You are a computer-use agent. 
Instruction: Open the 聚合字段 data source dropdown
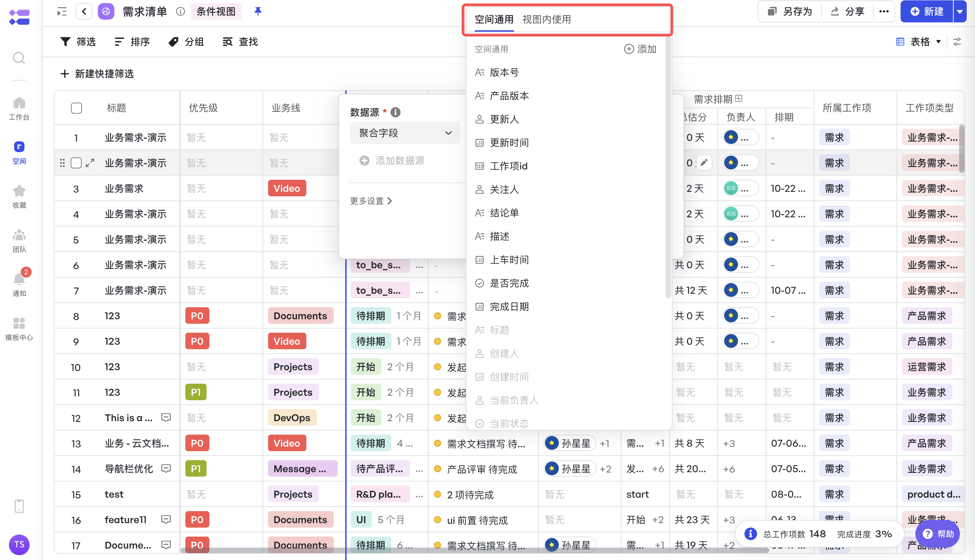(x=405, y=133)
